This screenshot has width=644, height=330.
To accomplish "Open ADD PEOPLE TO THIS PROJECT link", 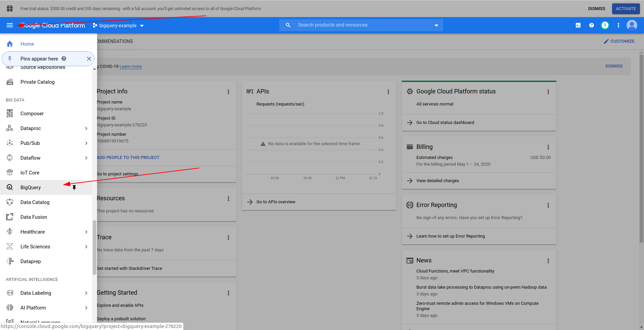I will pyautogui.click(x=128, y=158).
